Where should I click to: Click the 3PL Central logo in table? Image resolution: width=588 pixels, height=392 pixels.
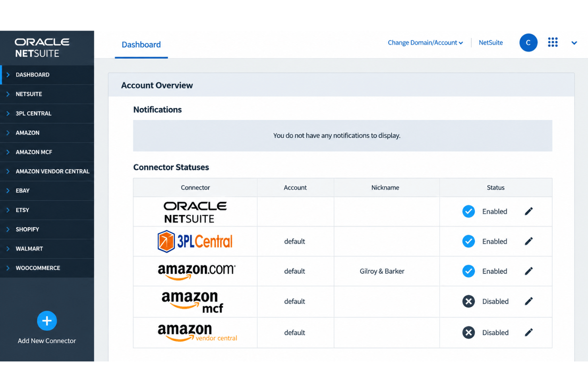pyautogui.click(x=195, y=241)
